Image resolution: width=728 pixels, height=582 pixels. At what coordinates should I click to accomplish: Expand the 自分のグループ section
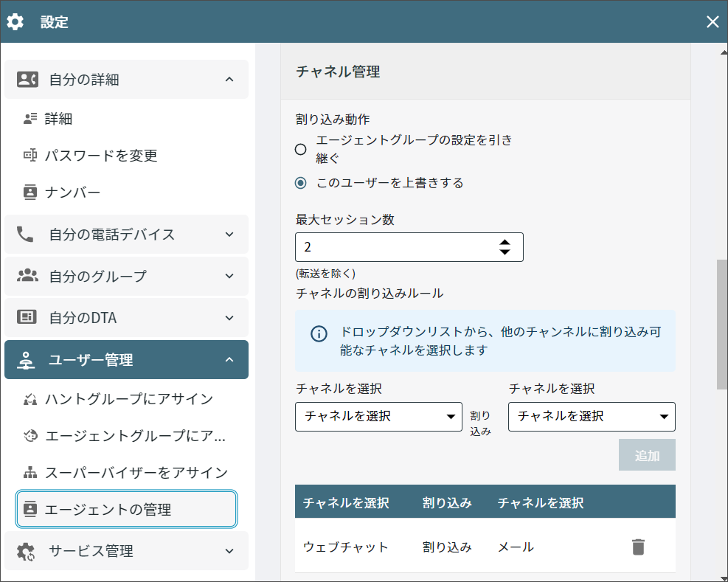click(126, 276)
